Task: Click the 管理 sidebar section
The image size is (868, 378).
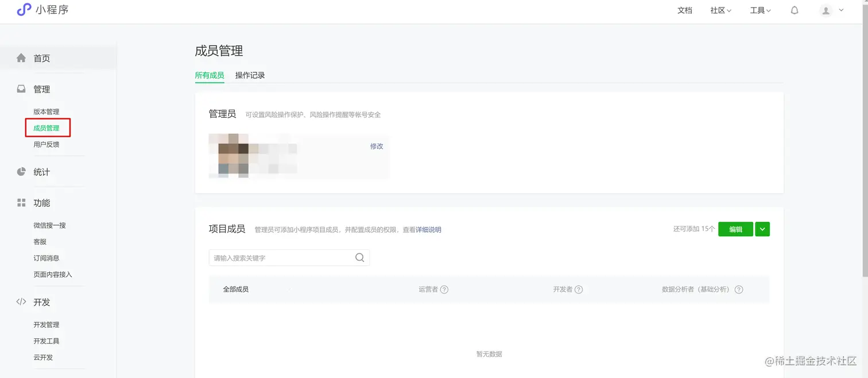Action: 42,89
